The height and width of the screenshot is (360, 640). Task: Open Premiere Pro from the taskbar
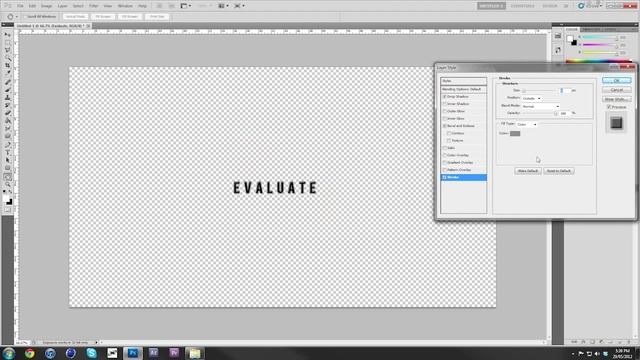[174, 353]
